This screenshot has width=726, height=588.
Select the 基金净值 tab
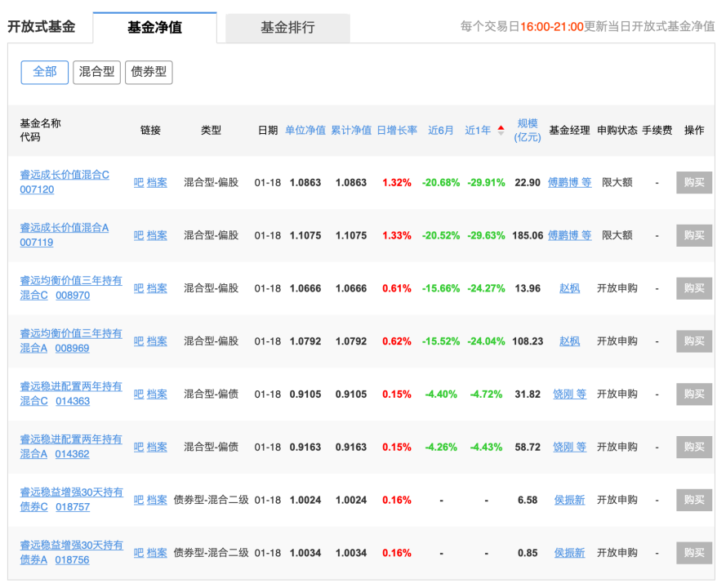coord(154,27)
